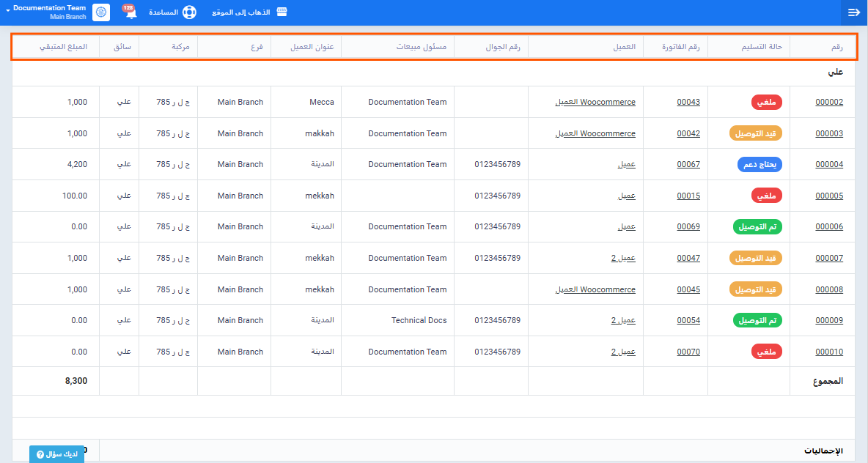The height and width of the screenshot is (463, 868).
Task: Click the 'عنوان العميل' column header
Action: (x=312, y=47)
